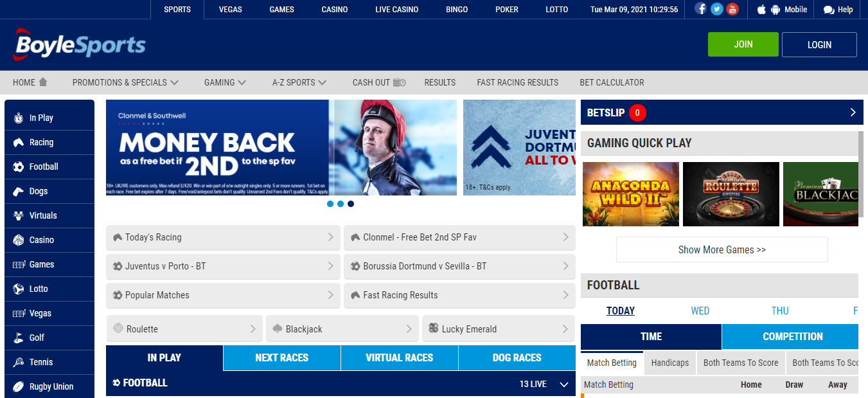The height and width of the screenshot is (398, 868).
Task: Select the first banner carousel dot
Action: click(x=330, y=204)
